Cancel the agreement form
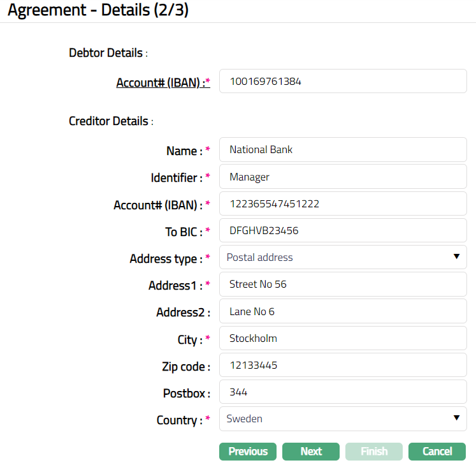The image size is (476, 465). (x=437, y=452)
